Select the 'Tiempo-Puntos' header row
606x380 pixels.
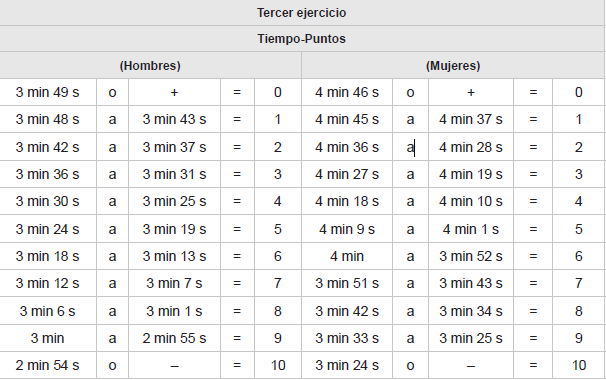click(x=302, y=39)
